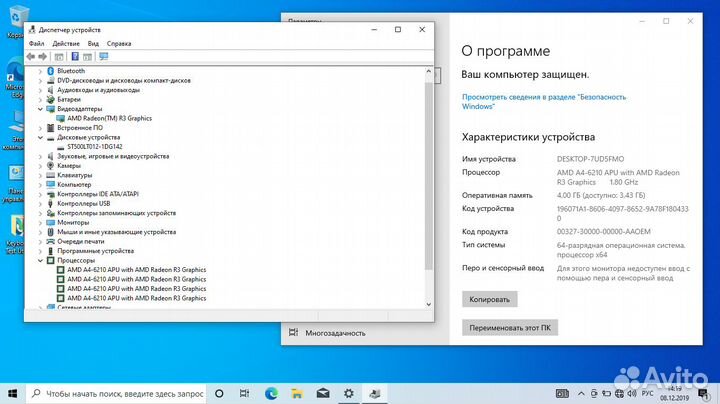Image resolution: width=720 pixels, height=404 pixels.
Task: Open the Mail app from taskbar
Action: [323, 393]
